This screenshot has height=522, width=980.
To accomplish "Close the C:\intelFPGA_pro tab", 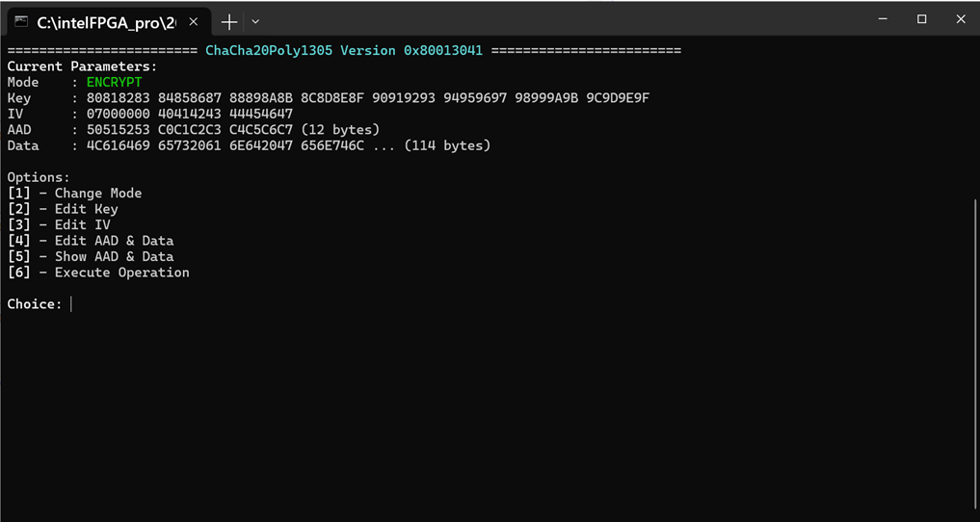I will [x=193, y=22].
